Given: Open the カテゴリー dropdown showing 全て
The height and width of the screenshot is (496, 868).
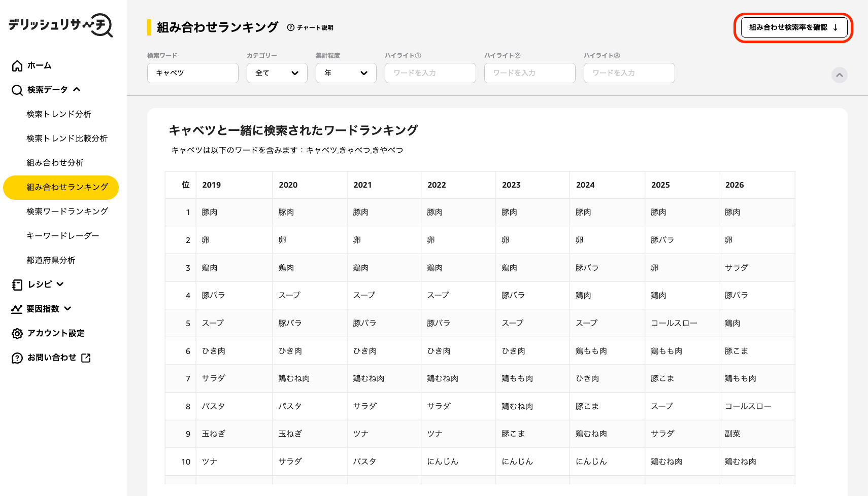Looking at the screenshot, I should [x=277, y=73].
